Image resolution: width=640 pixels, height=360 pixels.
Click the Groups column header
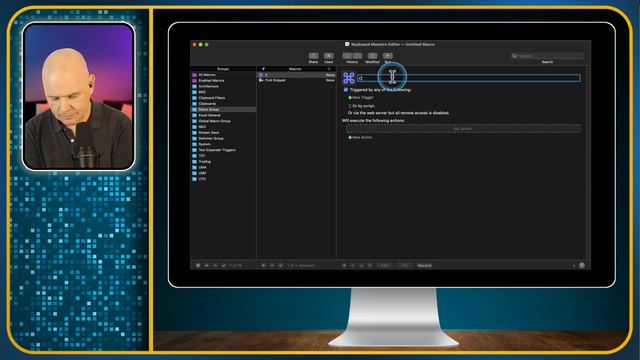point(223,69)
